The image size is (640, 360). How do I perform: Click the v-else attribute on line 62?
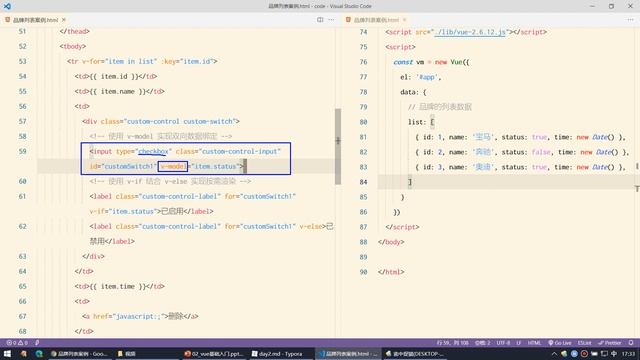(x=311, y=227)
